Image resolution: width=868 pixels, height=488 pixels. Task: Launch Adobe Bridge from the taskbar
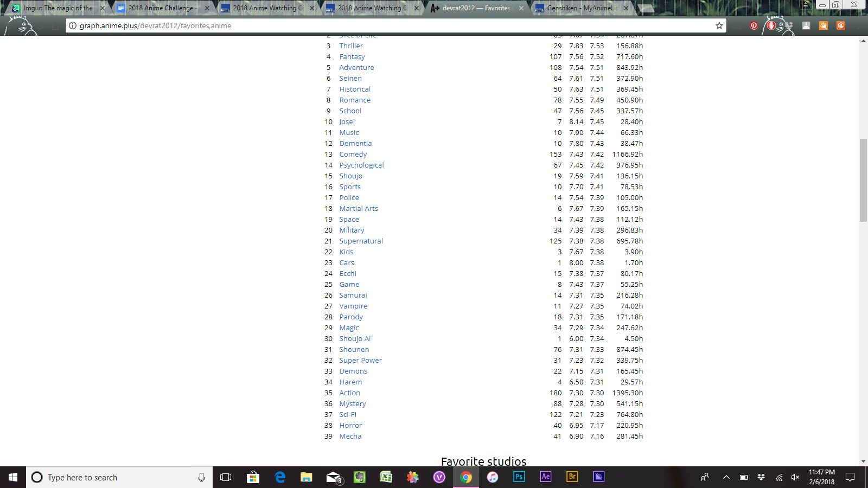coord(572,477)
